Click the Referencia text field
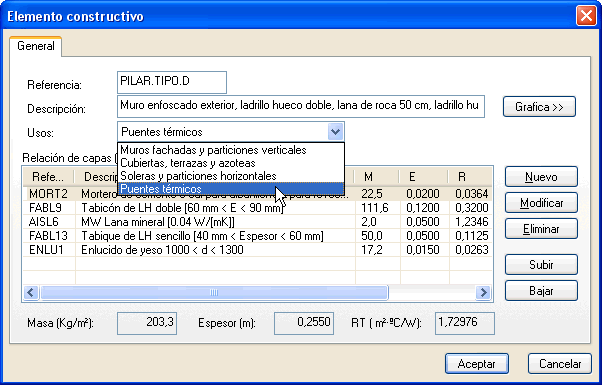The height and width of the screenshot is (385, 602). click(172, 82)
